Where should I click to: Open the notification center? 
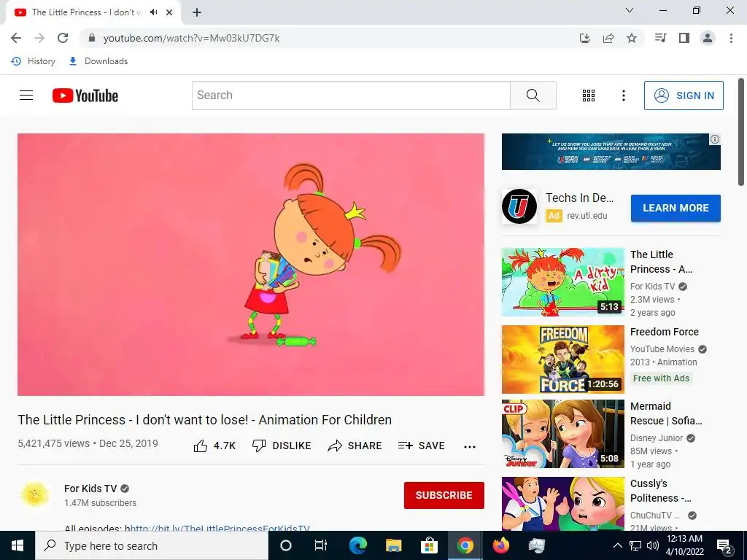(x=724, y=546)
